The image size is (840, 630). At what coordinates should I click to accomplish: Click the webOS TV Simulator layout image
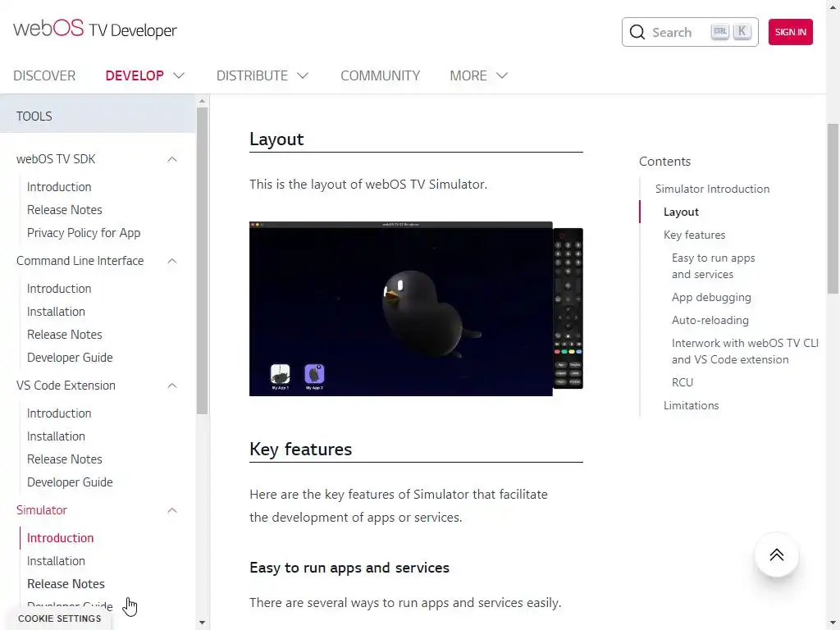pos(416,308)
